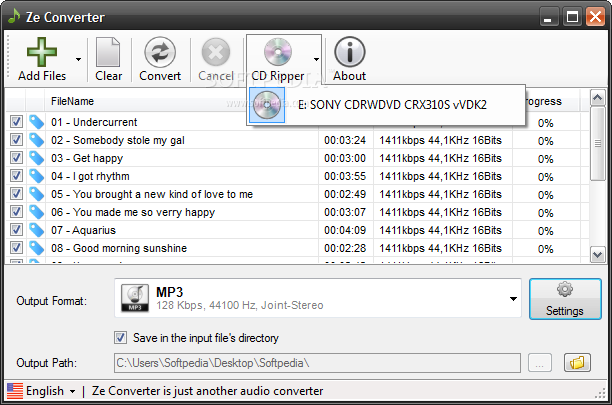This screenshot has height=405, width=612.
Task: Maximize the Ze Converter window
Action: [x=572, y=17]
